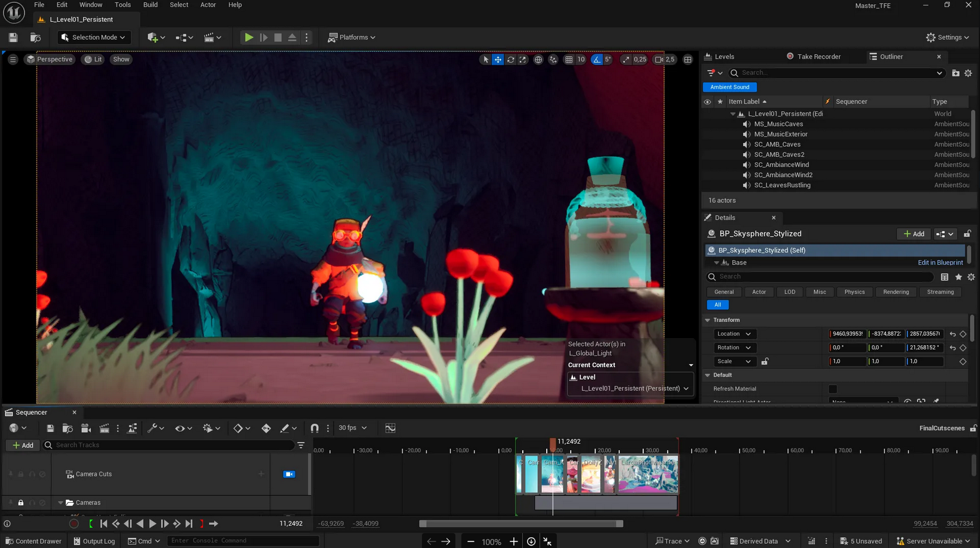Toggle the scale lock icon in Transform
The height and width of the screenshot is (548, 980).
pyautogui.click(x=765, y=361)
